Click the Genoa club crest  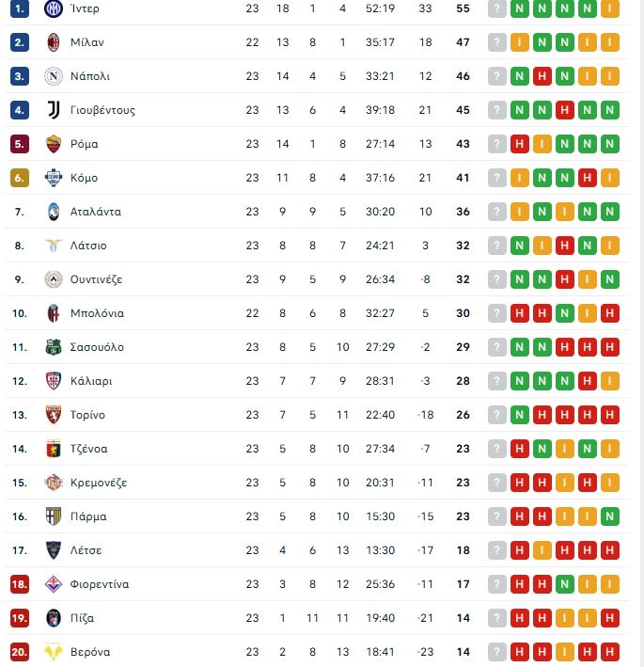click(53, 449)
